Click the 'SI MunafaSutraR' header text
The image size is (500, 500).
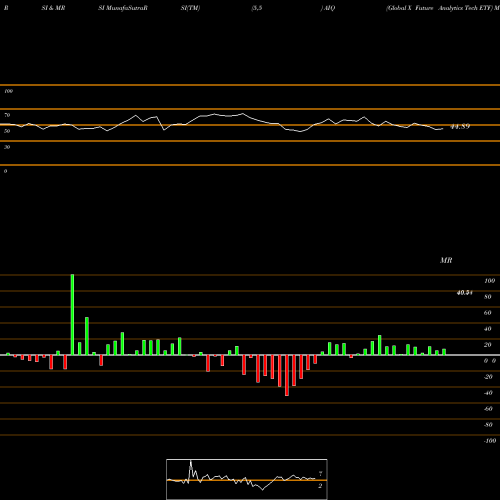[x=123, y=8]
